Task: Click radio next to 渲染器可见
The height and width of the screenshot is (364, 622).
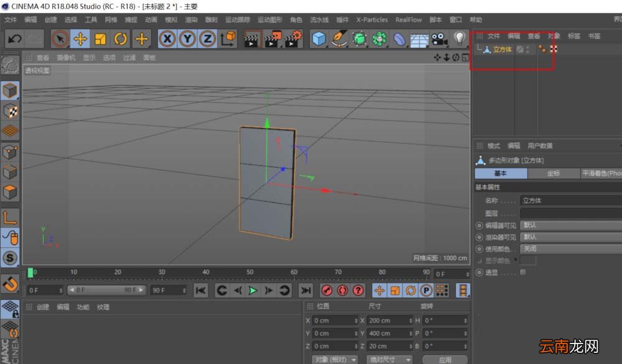Action: click(x=479, y=237)
